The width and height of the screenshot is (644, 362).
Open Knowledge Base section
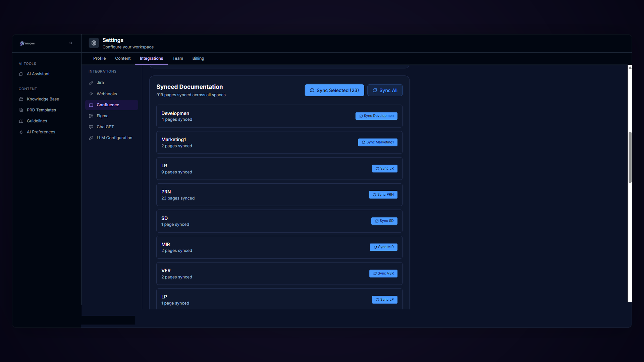coord(43,99)
